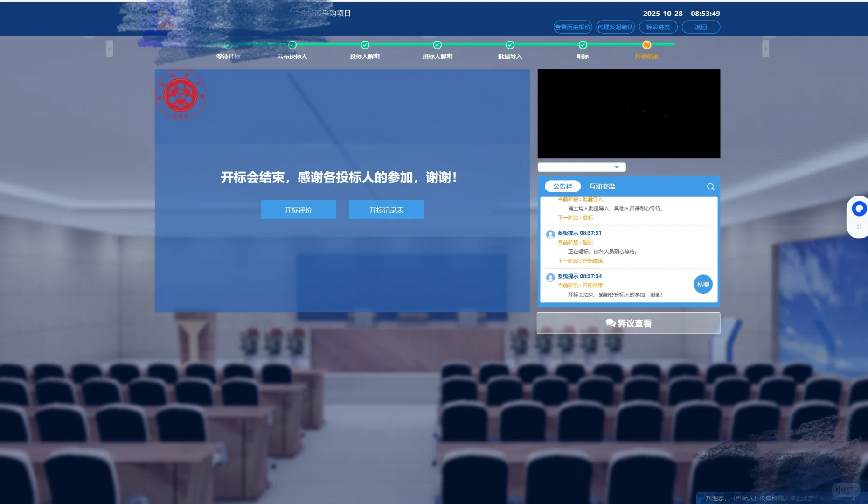The image size is (868, 504).
Task: Select the orange 开标结束 stage icon
Action: click(x=646, y=45)
